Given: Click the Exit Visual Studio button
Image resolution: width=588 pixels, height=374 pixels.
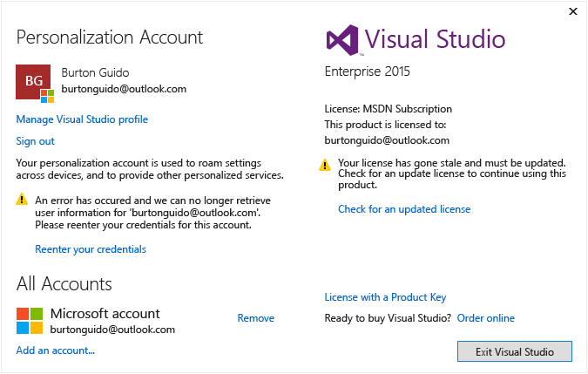Looking at the screenshot, I should click(x=515, y=351).
